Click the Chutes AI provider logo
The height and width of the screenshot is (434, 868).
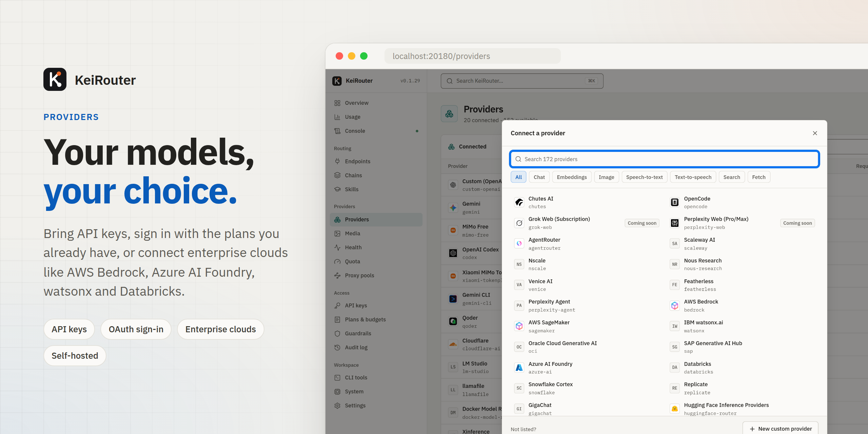519,202
